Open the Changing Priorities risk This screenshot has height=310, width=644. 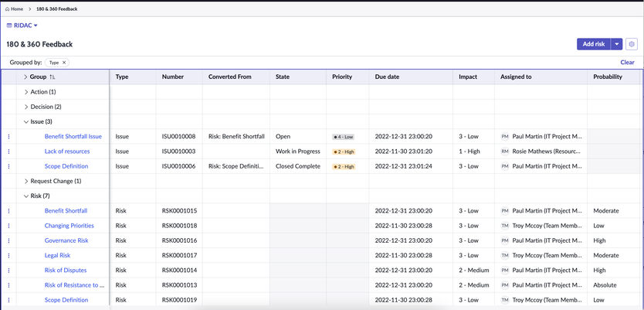pyautogui.click(x=69, y=226)
